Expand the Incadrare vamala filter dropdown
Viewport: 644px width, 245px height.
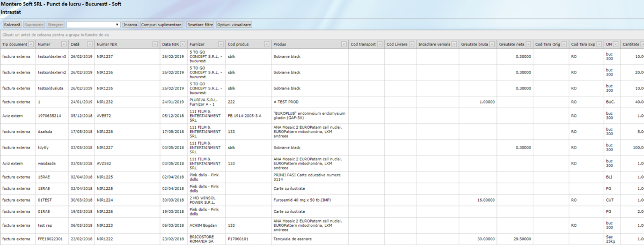pos(454,44)
